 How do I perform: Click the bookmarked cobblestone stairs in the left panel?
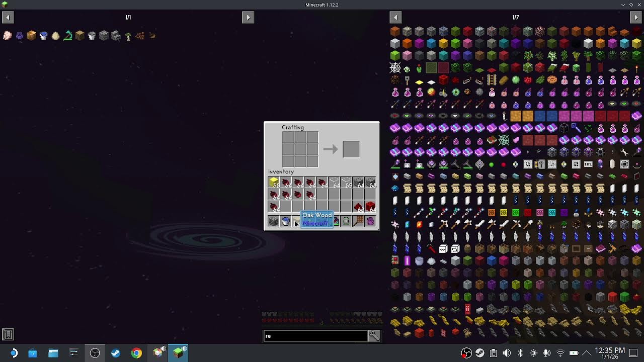[116, 36]
